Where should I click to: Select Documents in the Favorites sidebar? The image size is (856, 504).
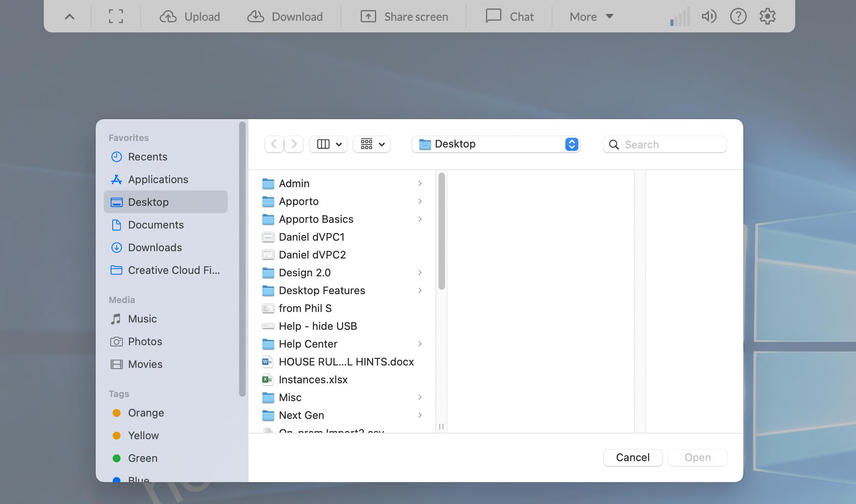click(x=156, y=225)
